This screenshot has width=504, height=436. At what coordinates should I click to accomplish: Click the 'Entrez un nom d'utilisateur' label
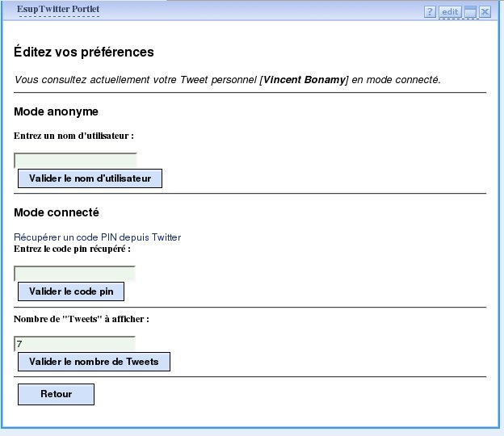[74, 136]
